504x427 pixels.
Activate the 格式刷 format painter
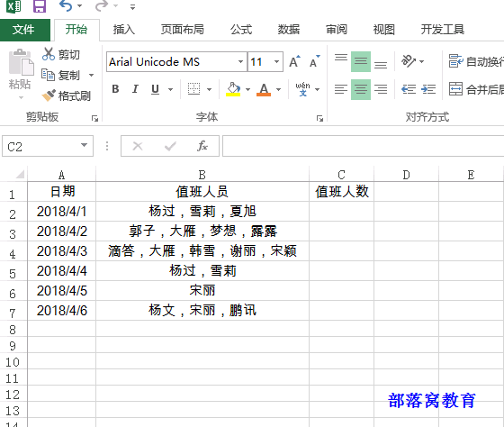tap(67, 95)
